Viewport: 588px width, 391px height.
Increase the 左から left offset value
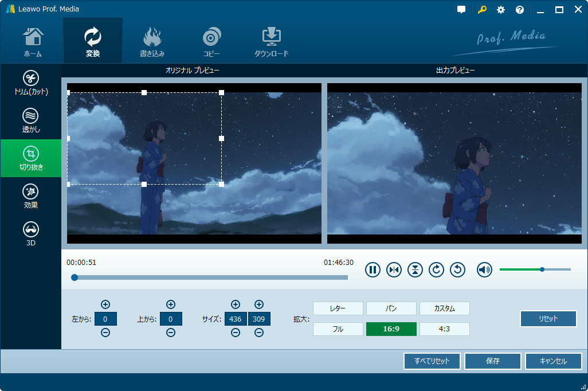point(105,304)
